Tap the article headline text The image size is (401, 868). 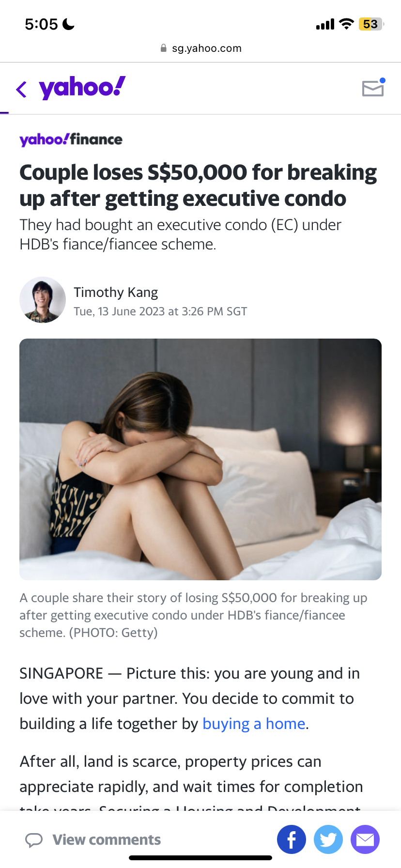(198, 186)
